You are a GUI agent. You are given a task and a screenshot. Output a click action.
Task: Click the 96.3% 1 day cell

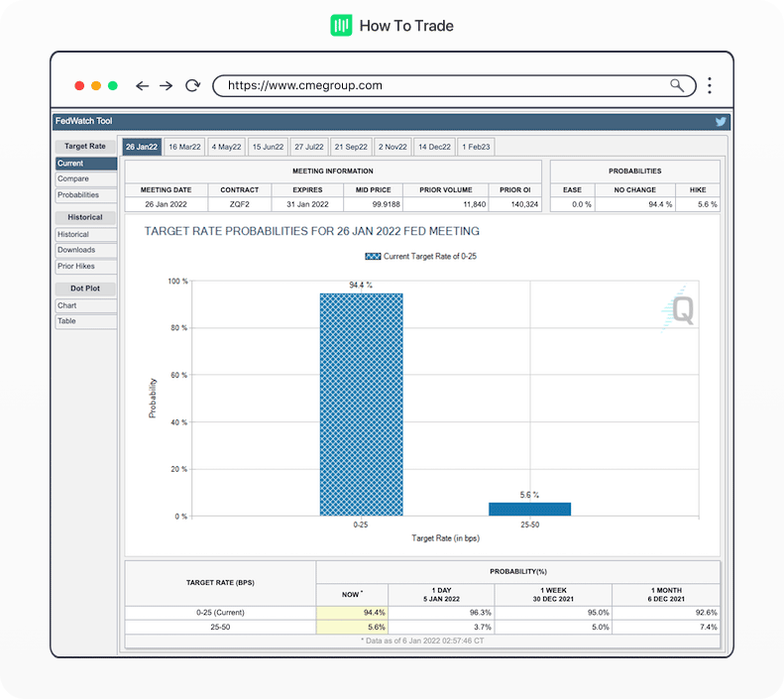pos(441,613)
